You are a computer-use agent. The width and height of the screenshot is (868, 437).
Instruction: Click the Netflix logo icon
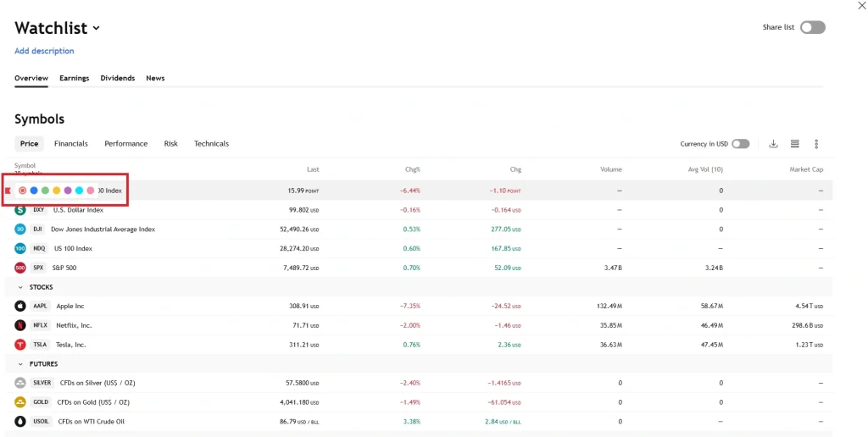coord(20,325)
